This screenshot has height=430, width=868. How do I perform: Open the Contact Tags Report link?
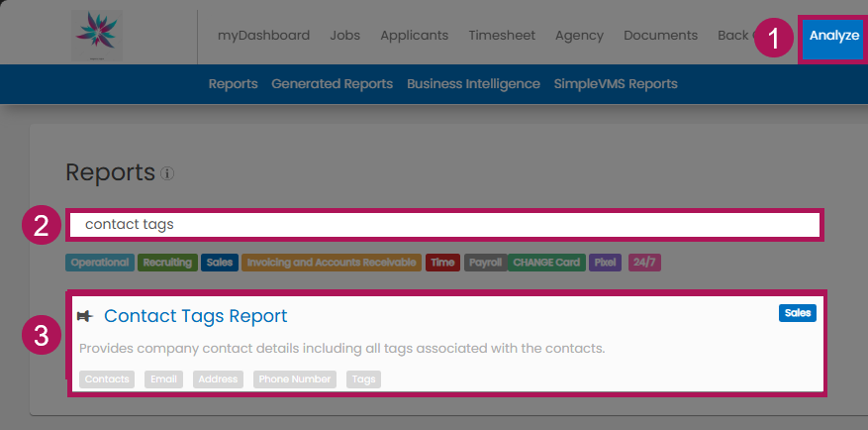click(195, 316)
